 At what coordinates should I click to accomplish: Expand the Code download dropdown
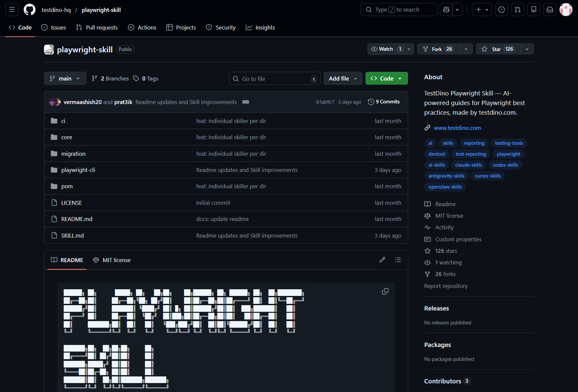400,78
